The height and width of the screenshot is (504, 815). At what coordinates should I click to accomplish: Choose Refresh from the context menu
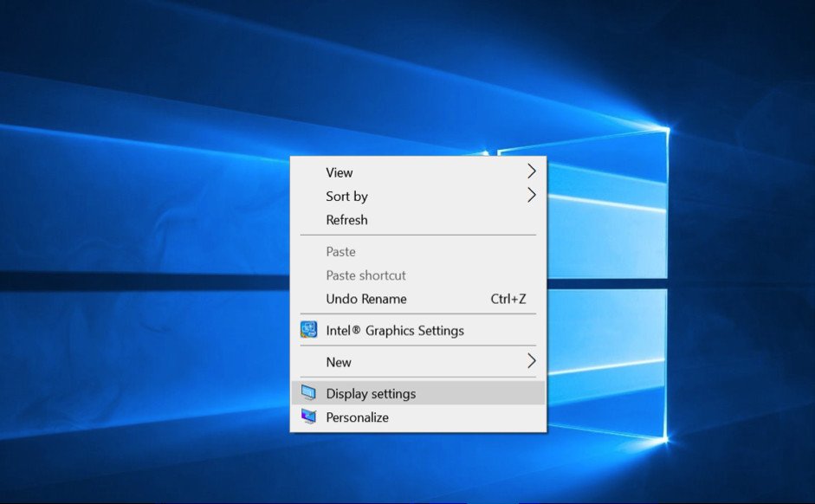click(346, 220)
